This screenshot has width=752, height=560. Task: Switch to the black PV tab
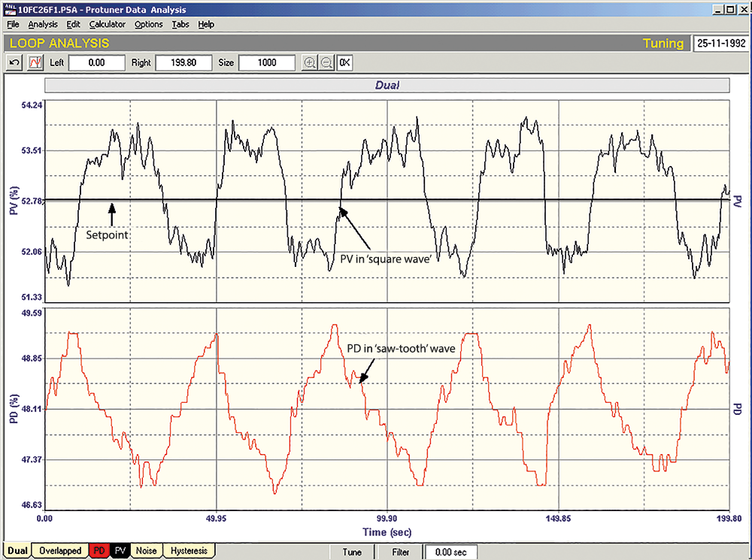pyautogui.click(x=120, y=550)
